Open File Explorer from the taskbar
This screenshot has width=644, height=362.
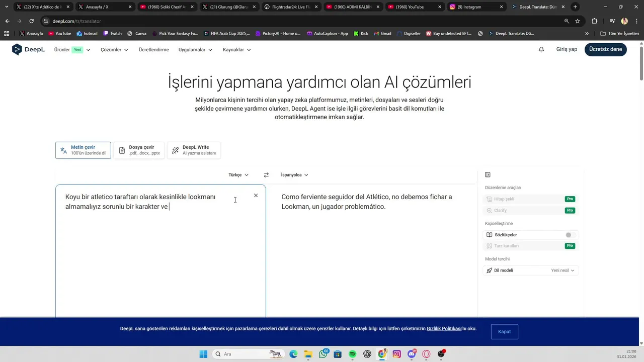click(x=308, y=354)
